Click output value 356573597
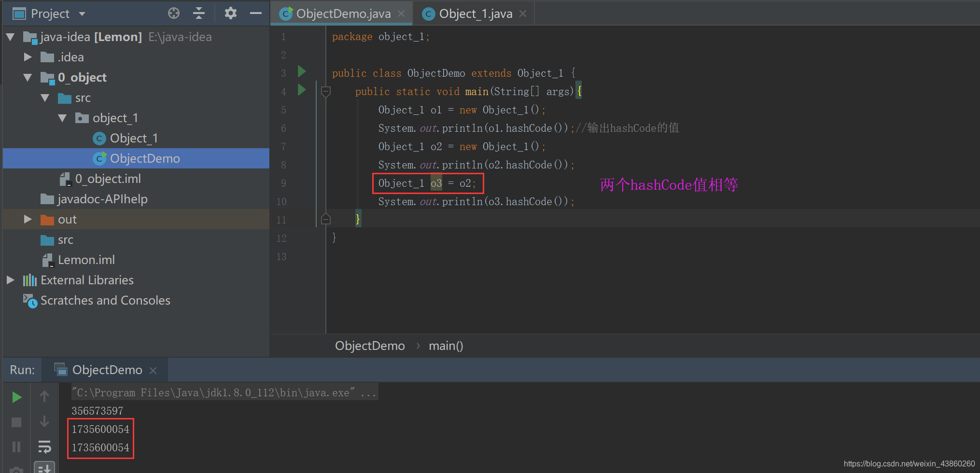 pos(98,411)
